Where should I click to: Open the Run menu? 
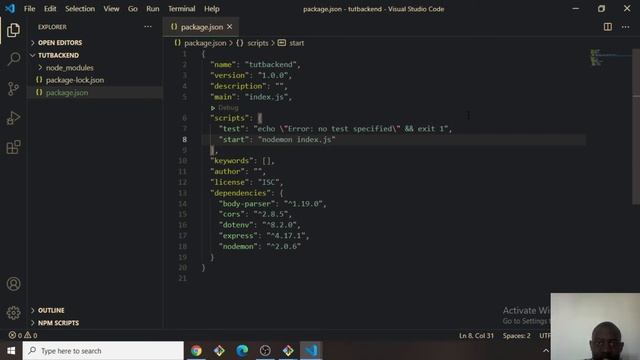click(153, 9)
